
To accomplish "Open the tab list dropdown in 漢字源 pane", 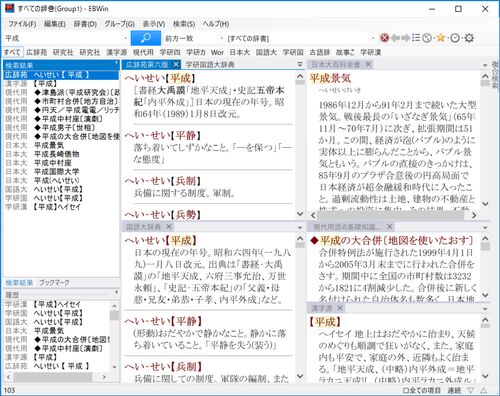I will click(485, 309).
